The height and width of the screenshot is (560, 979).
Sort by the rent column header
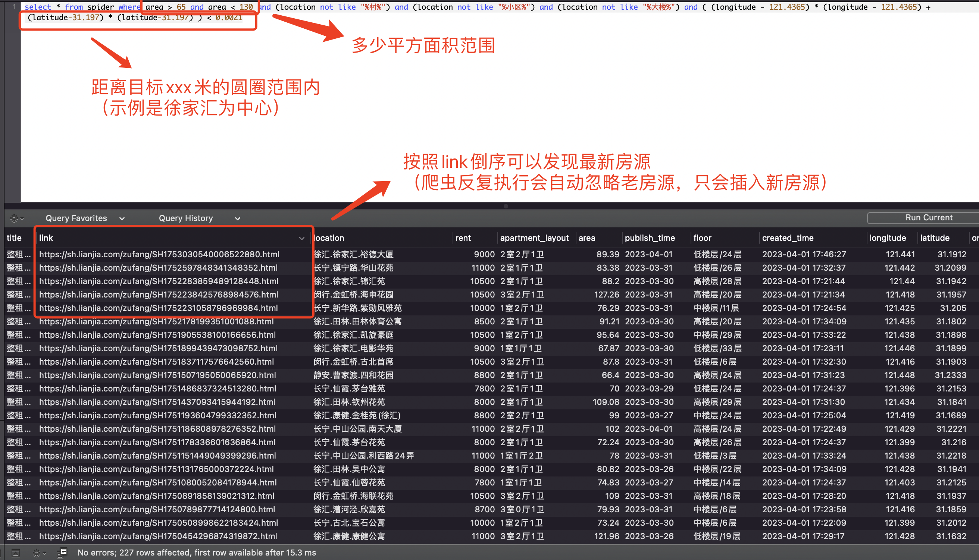463,238
